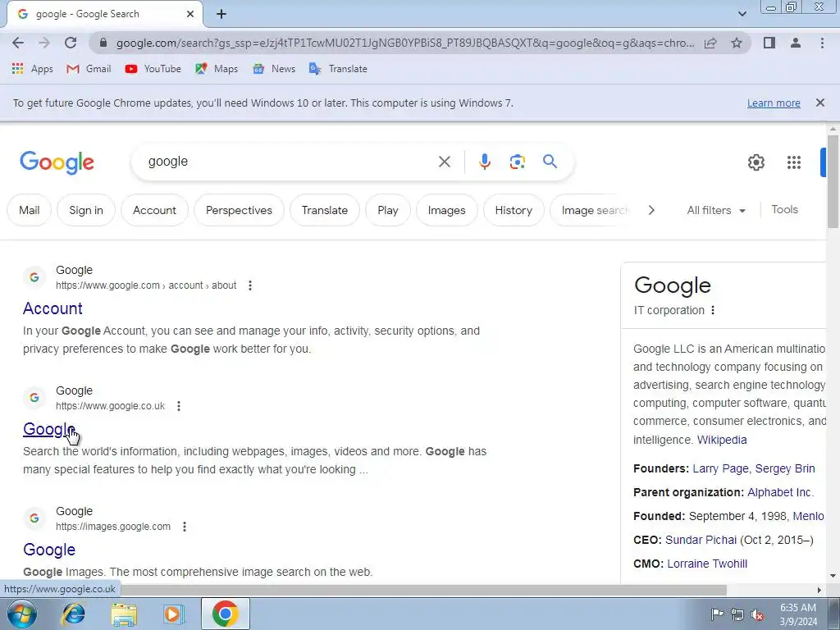This screenshot has height=630, width=840.
Task: Share this page via the address bar share icon
Action: (x=710, y=43)
